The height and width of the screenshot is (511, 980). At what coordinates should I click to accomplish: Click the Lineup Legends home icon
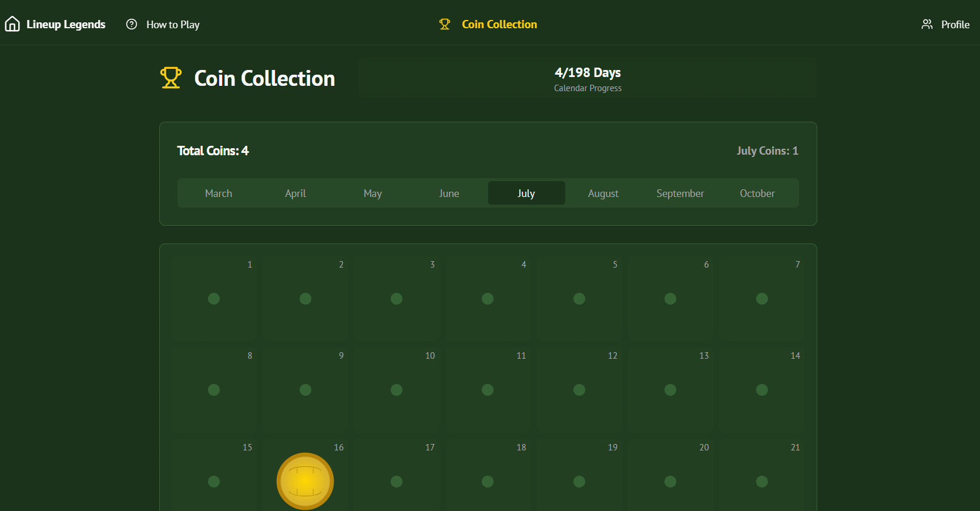coord(12,24)
